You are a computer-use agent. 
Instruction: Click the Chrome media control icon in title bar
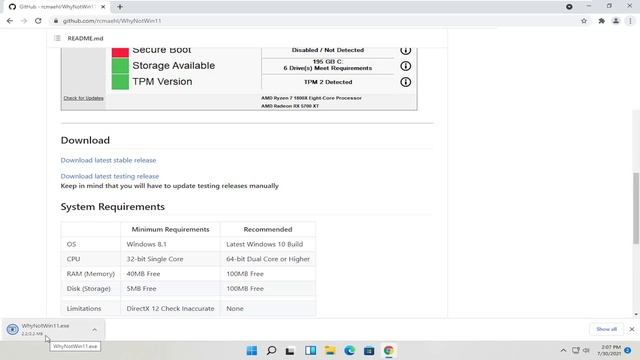[569, 7]
